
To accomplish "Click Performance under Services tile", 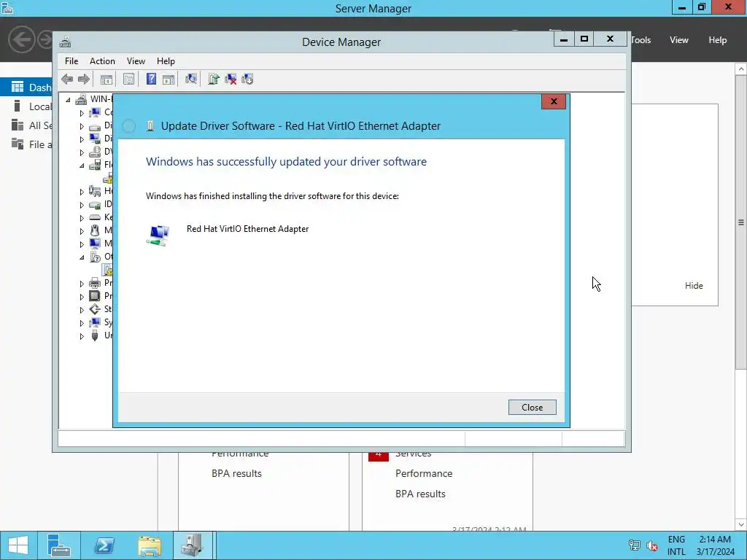I will click(x=424, y=473).
